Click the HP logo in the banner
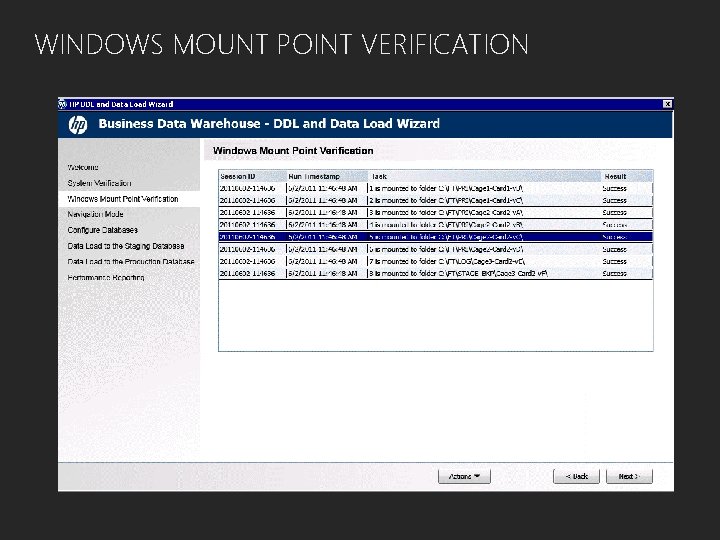The width and height of the screenshot is (720, 540). 78,124
